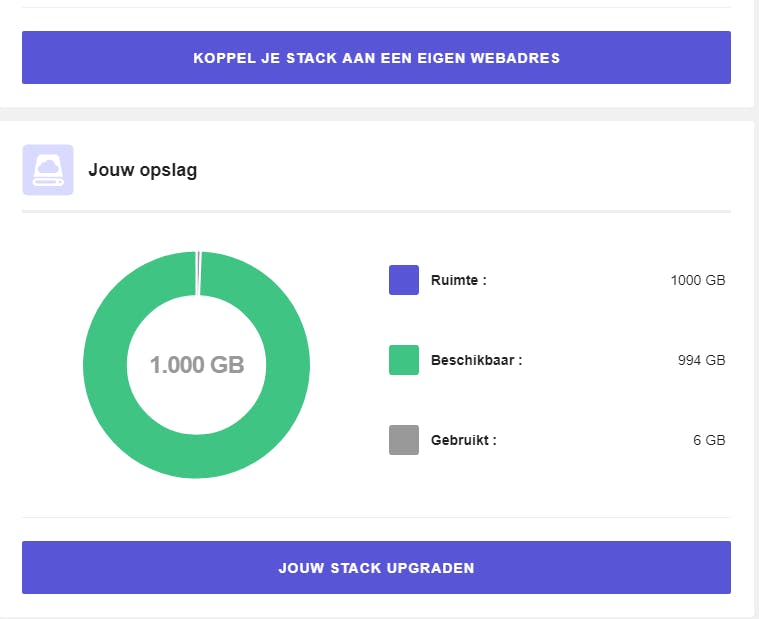
Task: Click the divider line under the Jouw opslag heading
Action: pos(376,212)
